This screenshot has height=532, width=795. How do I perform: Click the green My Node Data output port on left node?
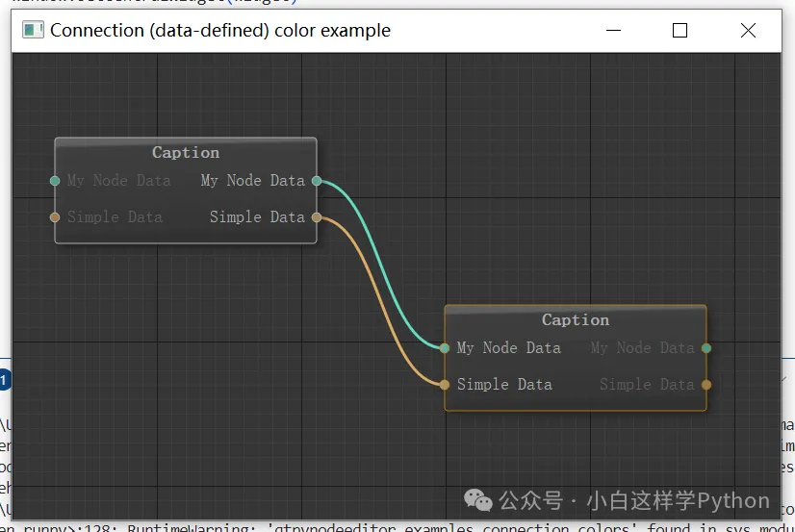(317, 181)
